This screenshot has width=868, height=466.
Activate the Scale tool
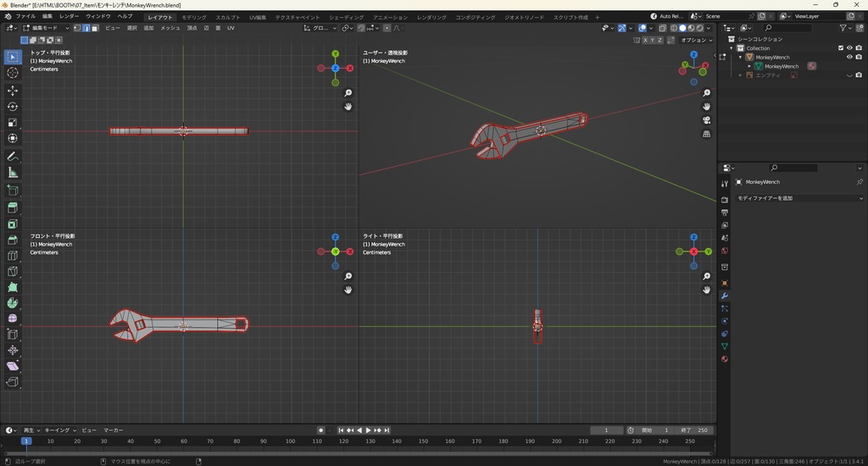pos(13,122)
